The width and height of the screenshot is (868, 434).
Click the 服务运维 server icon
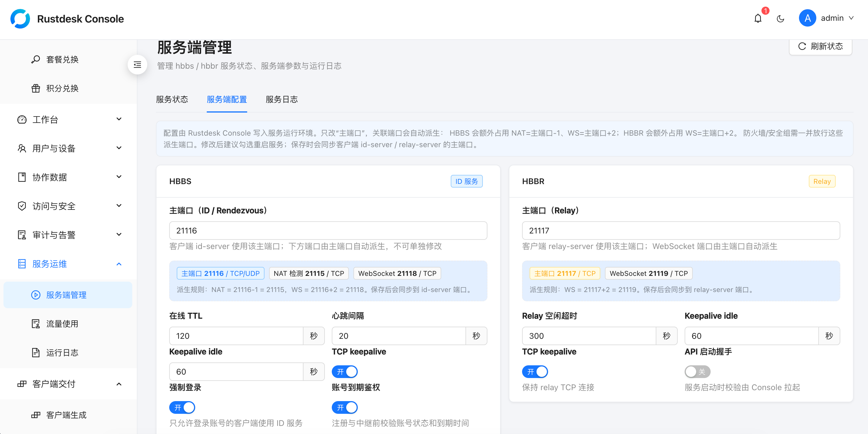[22, 264]
